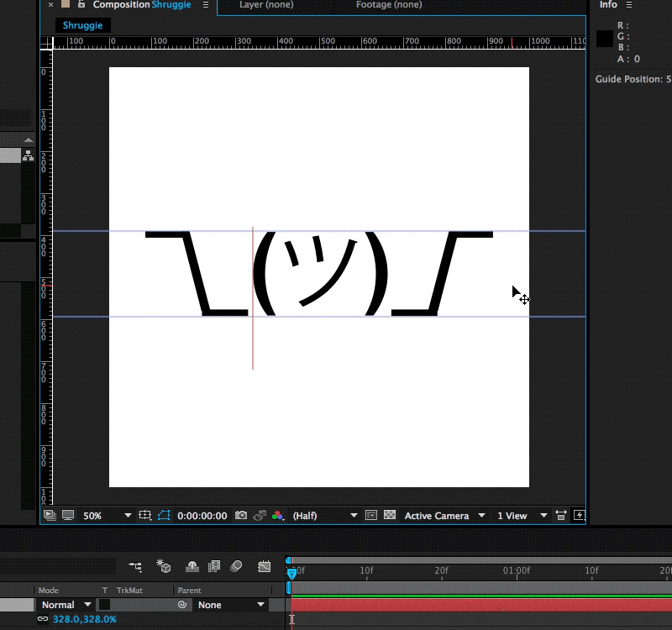Screen dimensions: 672x630
Task: Toggle constrain proportions link icon
Action: (x=43, y=619)
